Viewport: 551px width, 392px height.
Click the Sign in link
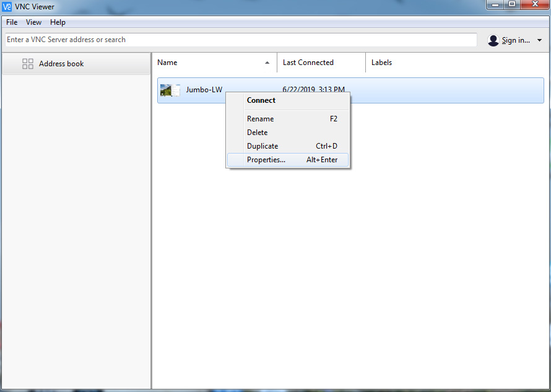[x=515, y=40]
